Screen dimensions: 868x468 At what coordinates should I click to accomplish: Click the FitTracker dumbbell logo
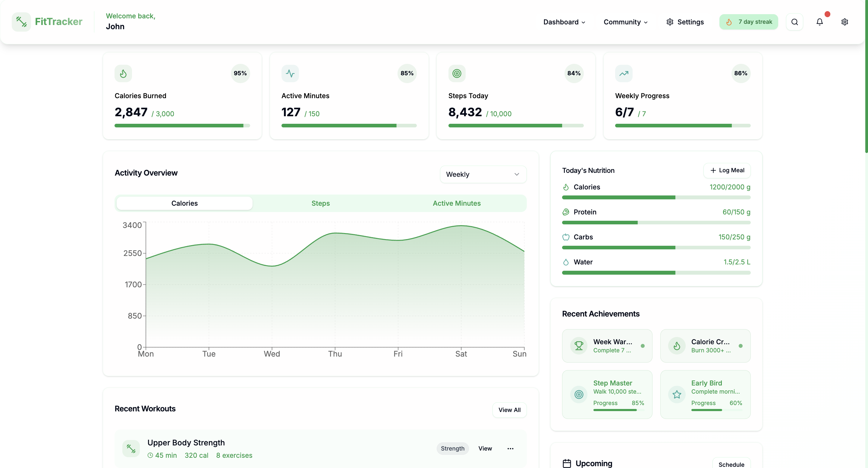[x=21, y=22]
